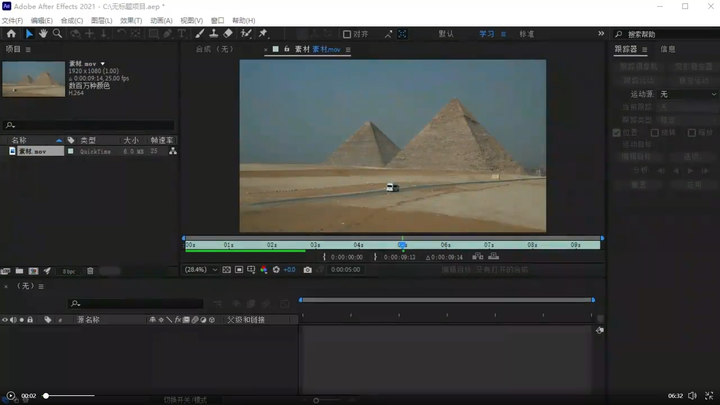720x405 pixels.
Task: Click the 8 bpc color depth button
Action: click(x=69, y=271)
